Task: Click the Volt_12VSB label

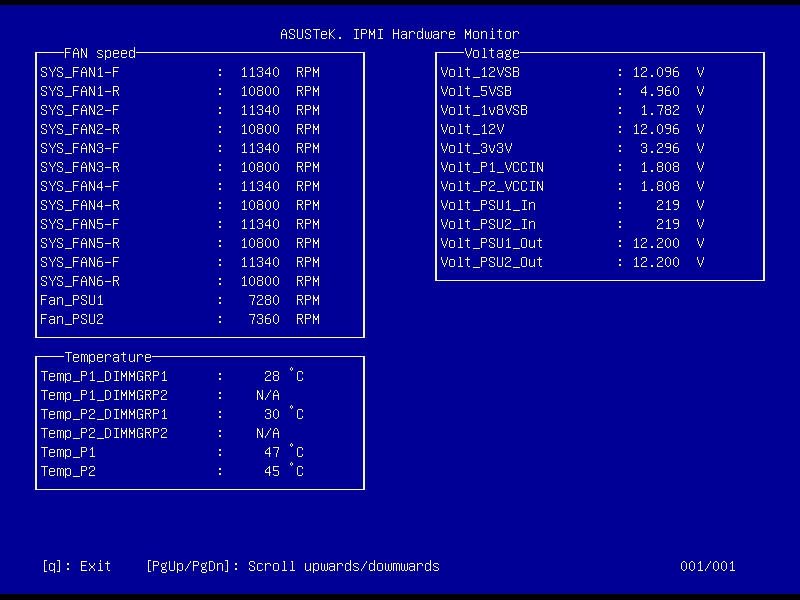Action: (x=480, y=72)
